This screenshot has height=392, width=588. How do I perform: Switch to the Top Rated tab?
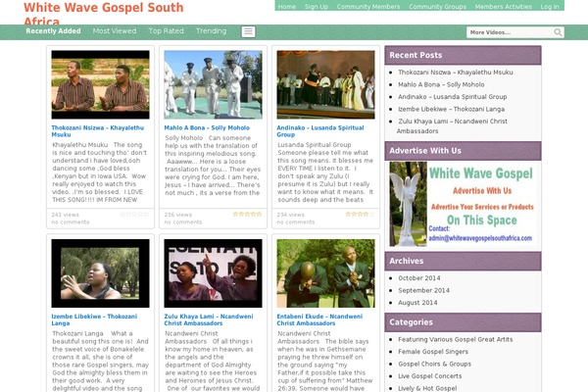tap(167, 30)
